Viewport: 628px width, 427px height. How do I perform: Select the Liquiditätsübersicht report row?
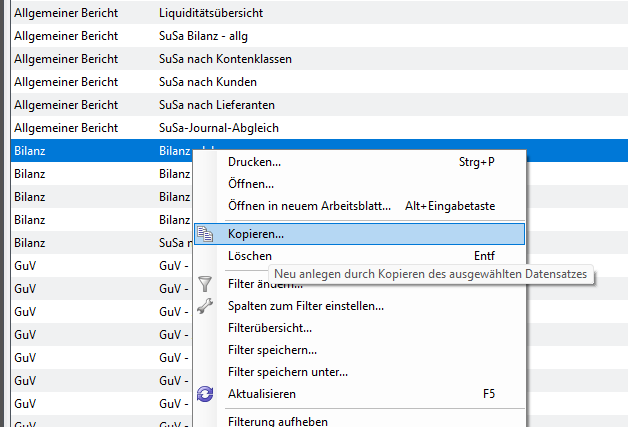coord(210,14)
